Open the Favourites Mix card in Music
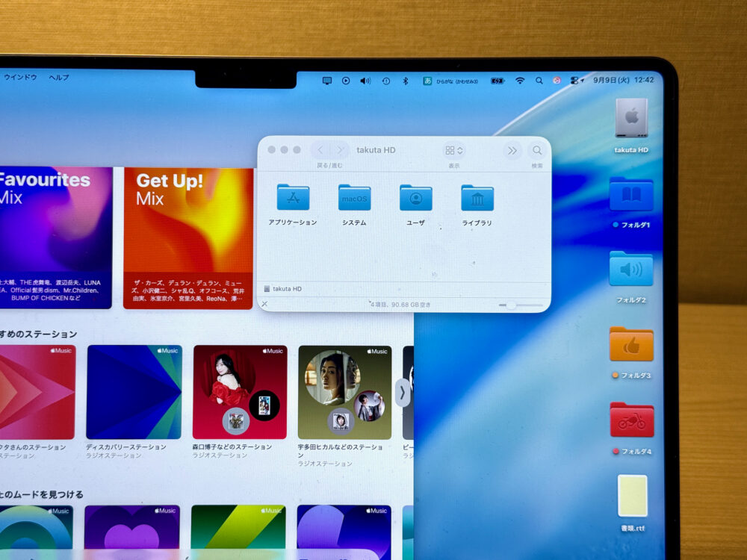Viewport: 747px width, 560px height. pos(56,237)
